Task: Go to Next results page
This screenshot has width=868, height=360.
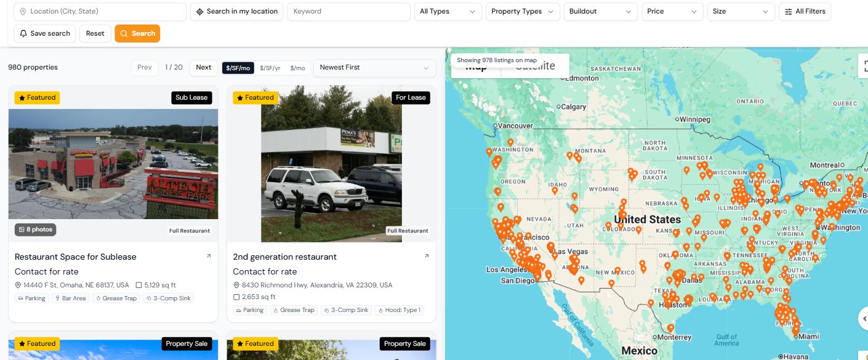Action: 204,68
